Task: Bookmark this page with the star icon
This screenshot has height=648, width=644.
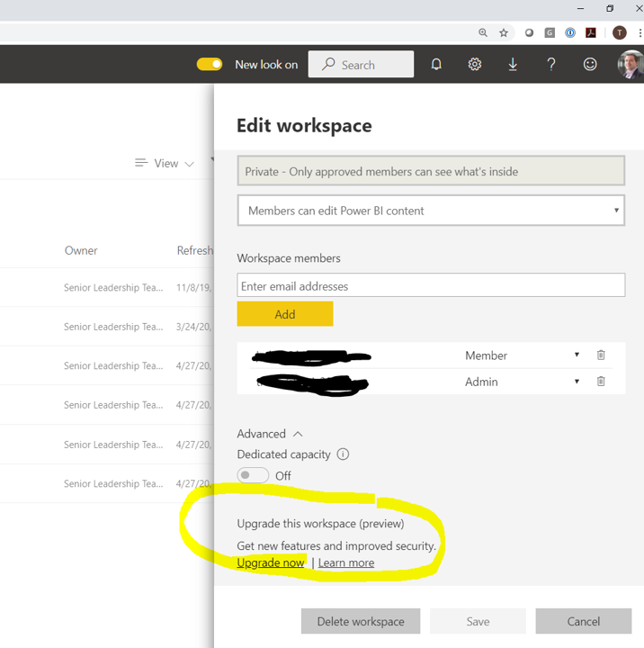Action: pos(503,32)
